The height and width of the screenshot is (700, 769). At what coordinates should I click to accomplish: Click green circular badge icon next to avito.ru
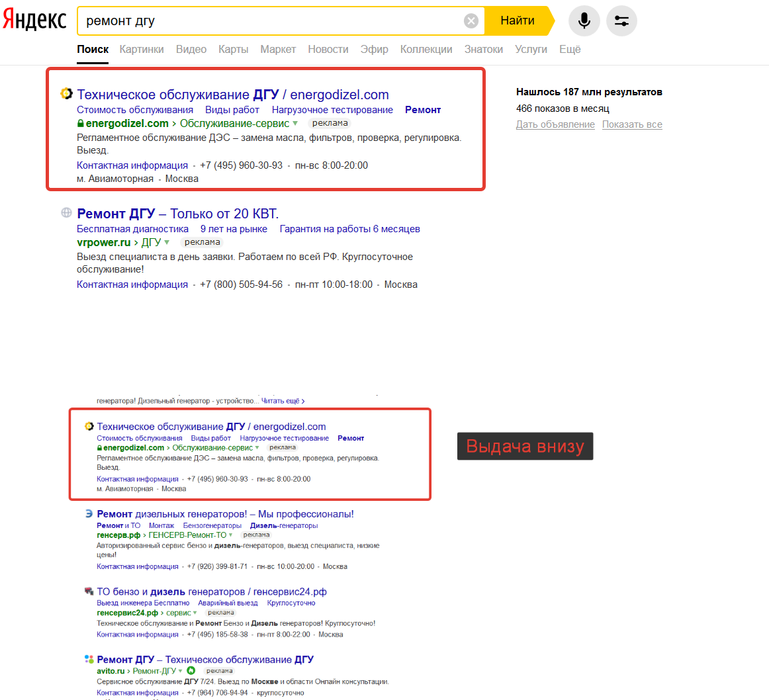(191, 671)
